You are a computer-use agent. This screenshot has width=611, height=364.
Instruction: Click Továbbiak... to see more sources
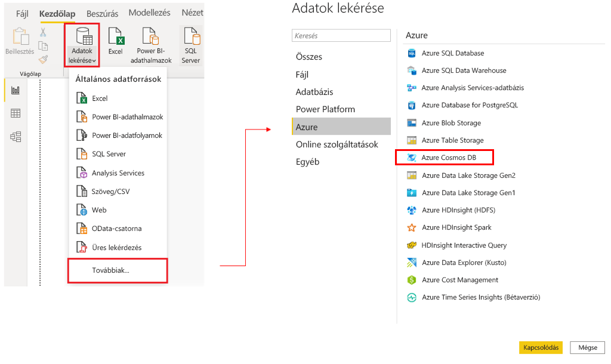118,270
